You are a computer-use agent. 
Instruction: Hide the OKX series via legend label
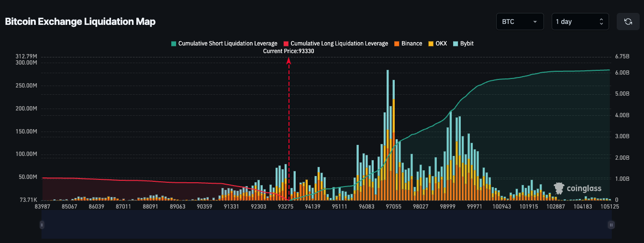click(441, 44)
